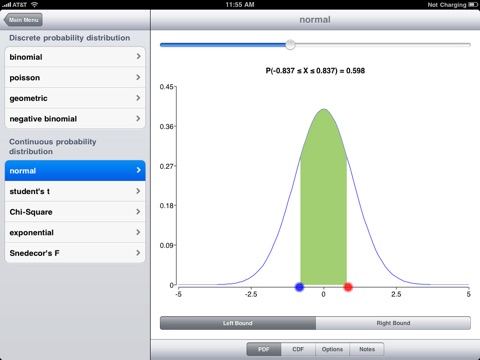This screenshot has height=360, width=480.
Task: Switch to the PDF tab
Action: pyautogui.click(x=264, y=349)
